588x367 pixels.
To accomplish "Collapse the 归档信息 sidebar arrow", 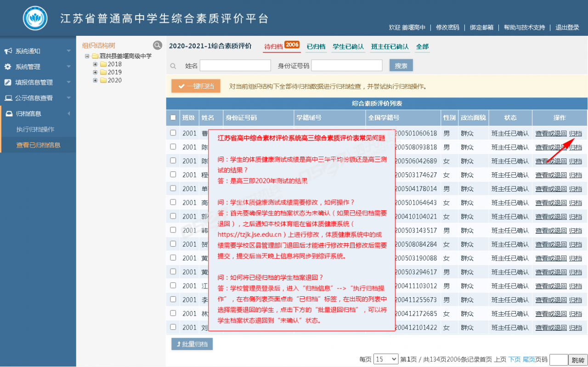I will 68,113.
